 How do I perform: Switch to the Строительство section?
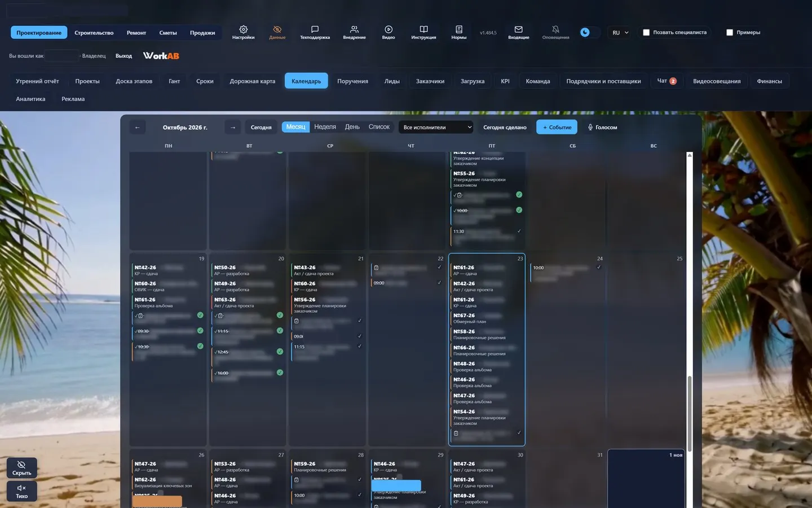point(94,33)
